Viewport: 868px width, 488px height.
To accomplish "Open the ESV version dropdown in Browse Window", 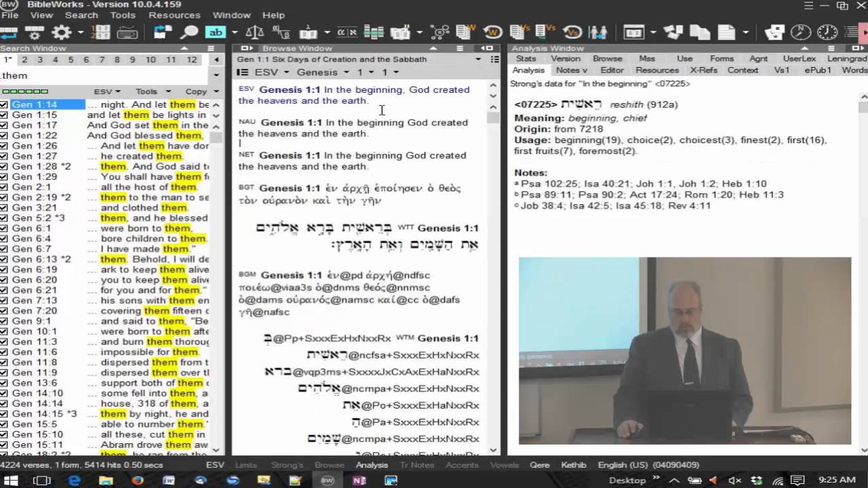I will 272,72.
